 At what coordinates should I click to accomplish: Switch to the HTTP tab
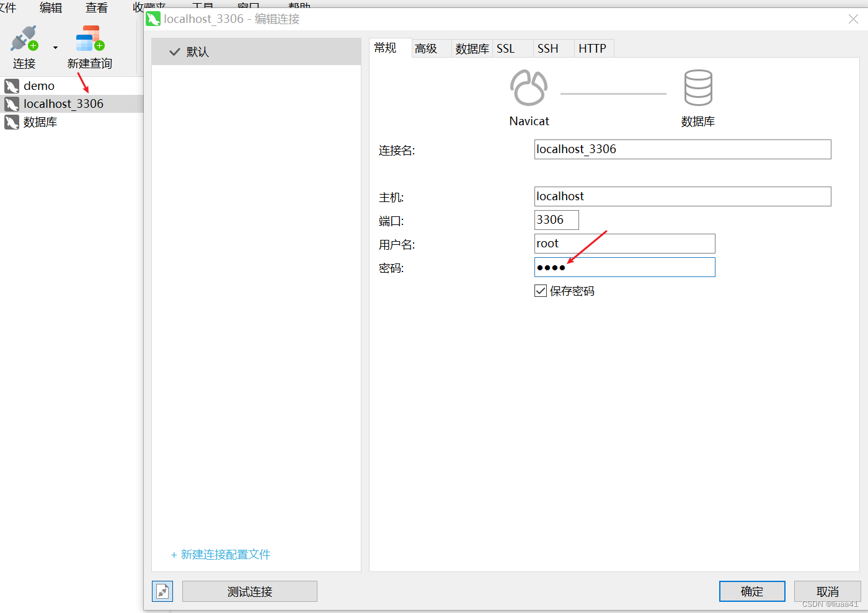(x=594, y=48)
